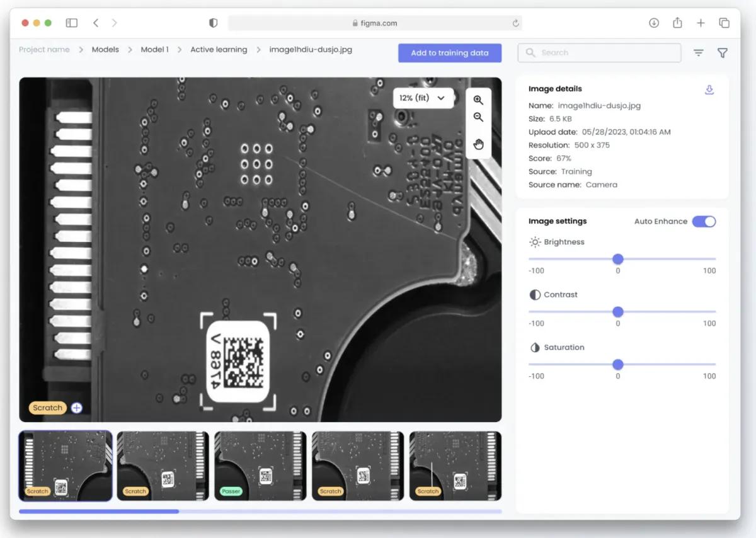
Task: Click the zoom in magnifier icon
Action: point(478,100)
